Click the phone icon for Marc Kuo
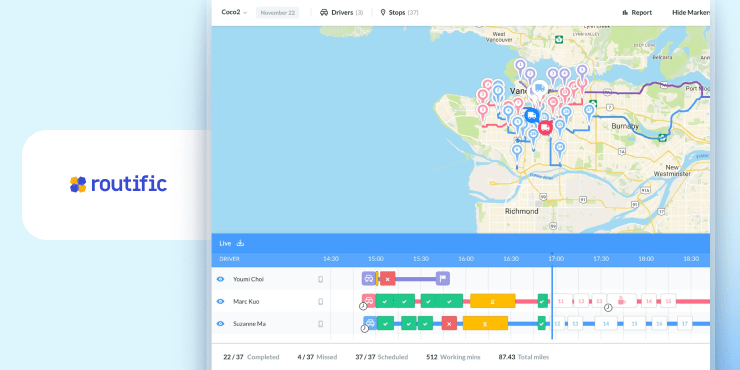Viewport: 740px width, 370px height. (x=320, y=302)
